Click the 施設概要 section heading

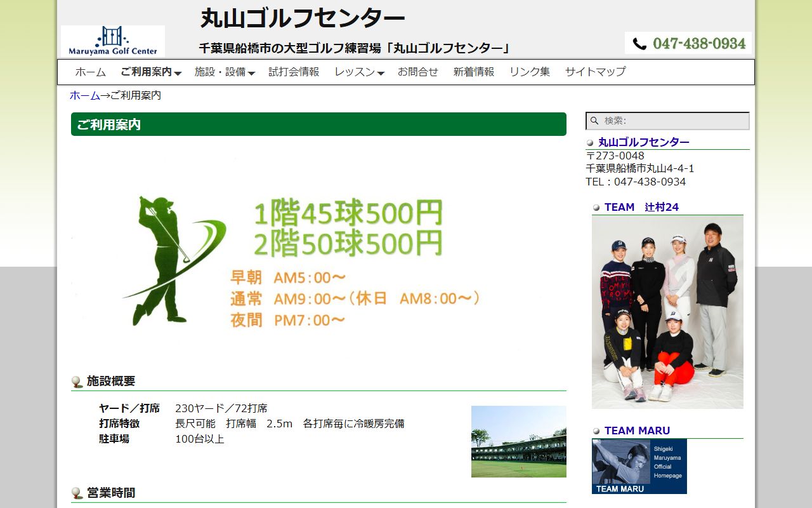point(111,382)
